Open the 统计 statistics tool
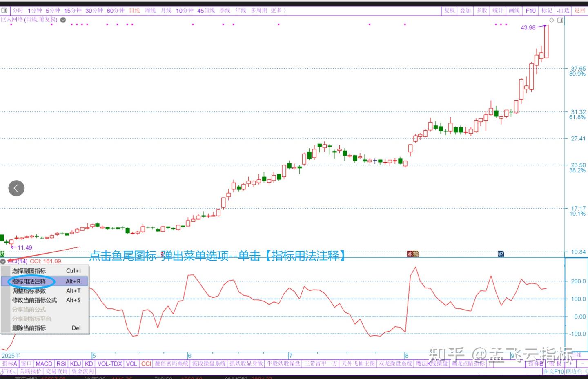The height and width of the screenshot is (379, 588). coord(498,11)
